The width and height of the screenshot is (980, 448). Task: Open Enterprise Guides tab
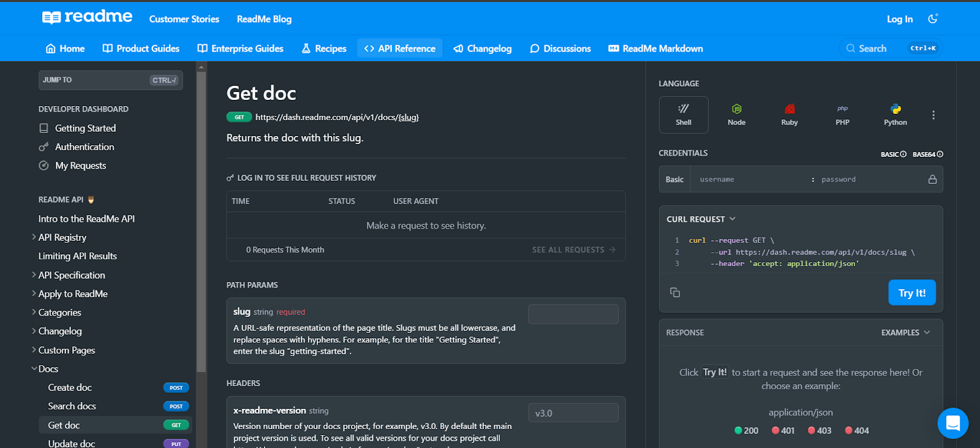pos(240,48)
